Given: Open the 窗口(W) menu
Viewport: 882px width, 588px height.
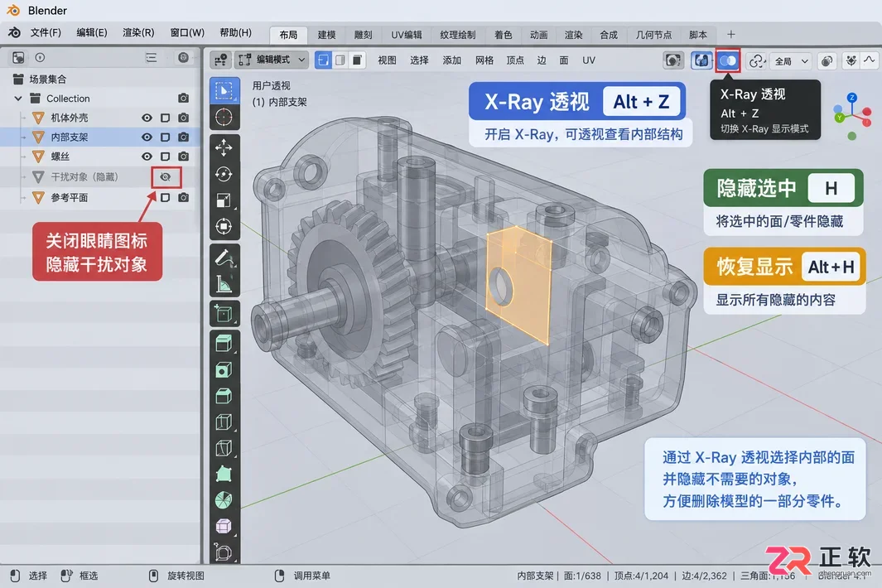Looking at the screenshot, I should [x=187, y=32].
